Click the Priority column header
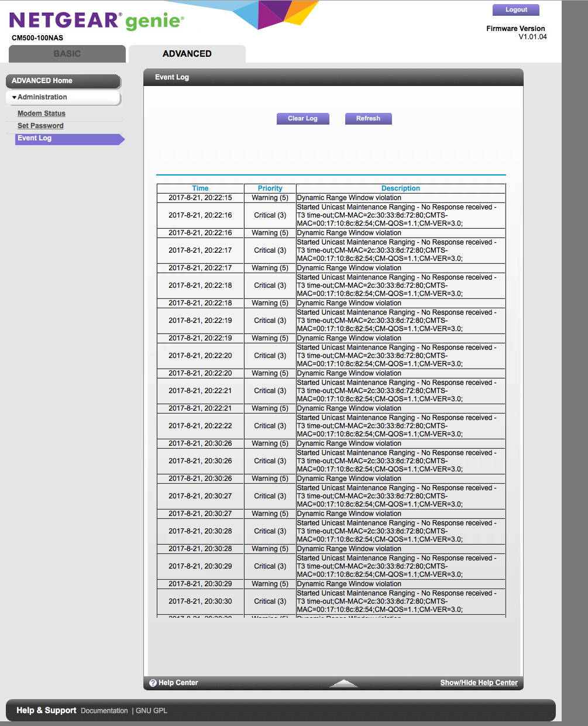Viewport: 588px width, 726px height. 269,188
